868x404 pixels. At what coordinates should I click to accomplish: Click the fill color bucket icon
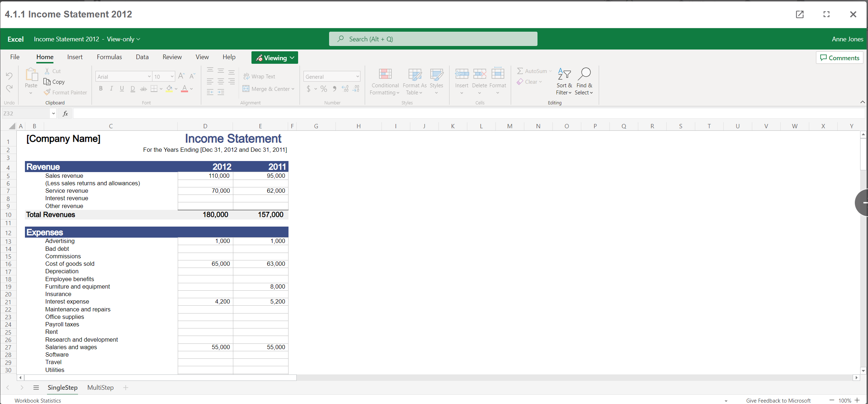coord(170,89)
